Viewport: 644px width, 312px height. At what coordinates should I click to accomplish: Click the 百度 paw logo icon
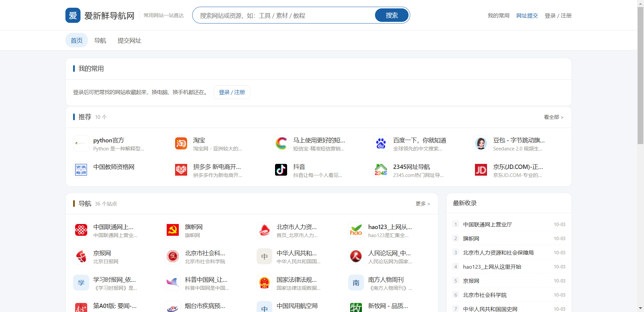tap(381, 143)
